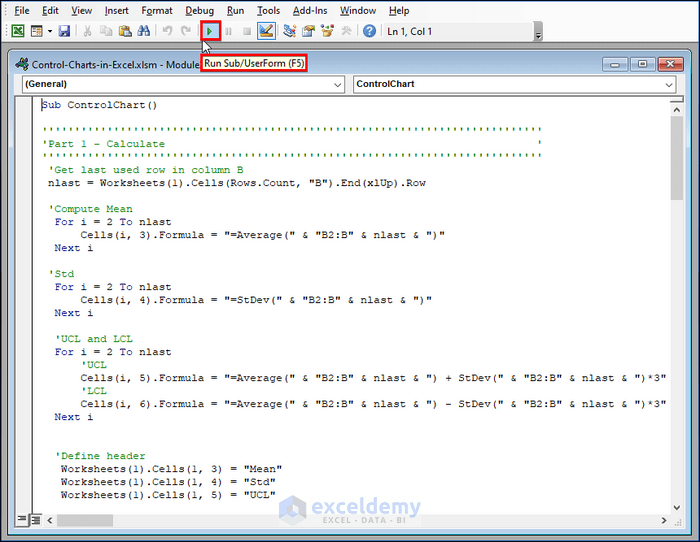Open the Insert object dropdown arrow
The image size is (700, 542).
point(50,31)
